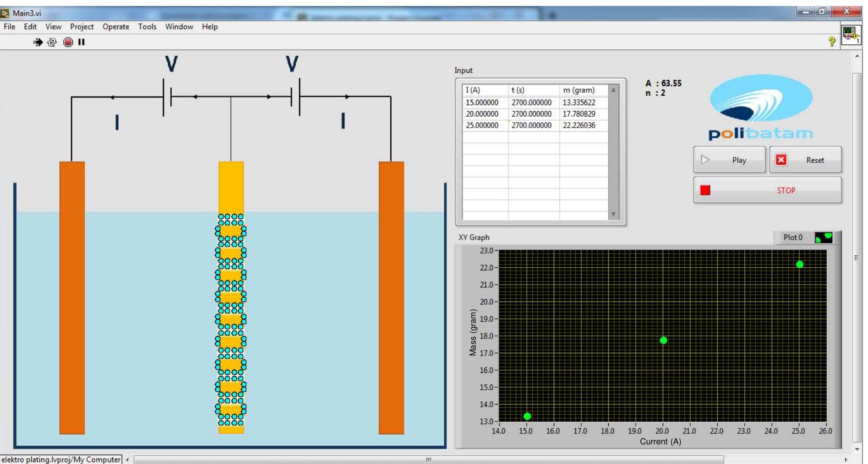
Task: Click the I (A) column header
Action: coord(485,90)
